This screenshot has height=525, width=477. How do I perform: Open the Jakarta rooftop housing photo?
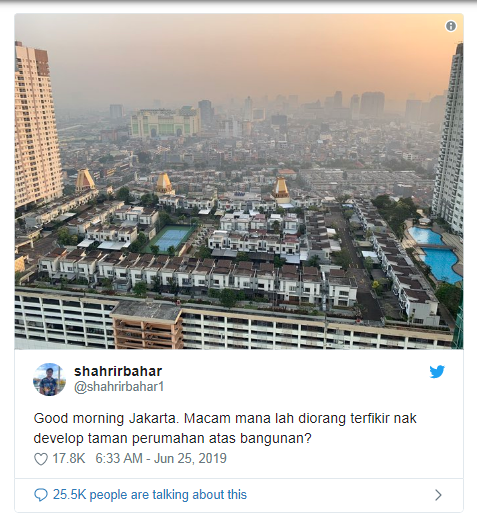click(x=239, y=181)
